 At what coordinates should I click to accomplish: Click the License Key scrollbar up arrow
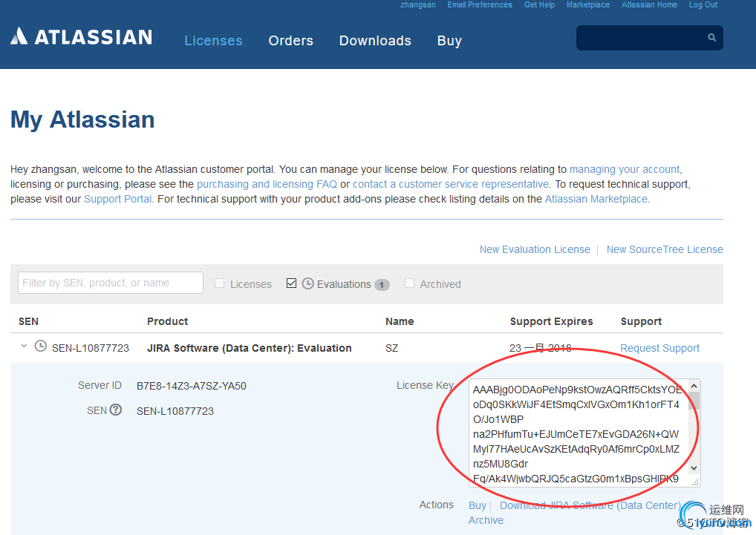coord(694,386)
